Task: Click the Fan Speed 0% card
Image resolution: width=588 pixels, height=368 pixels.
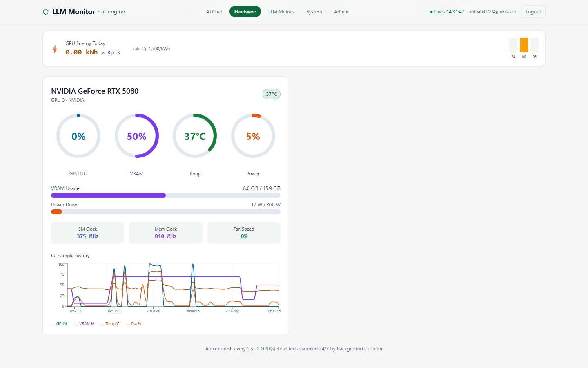Action: point(244,233)
